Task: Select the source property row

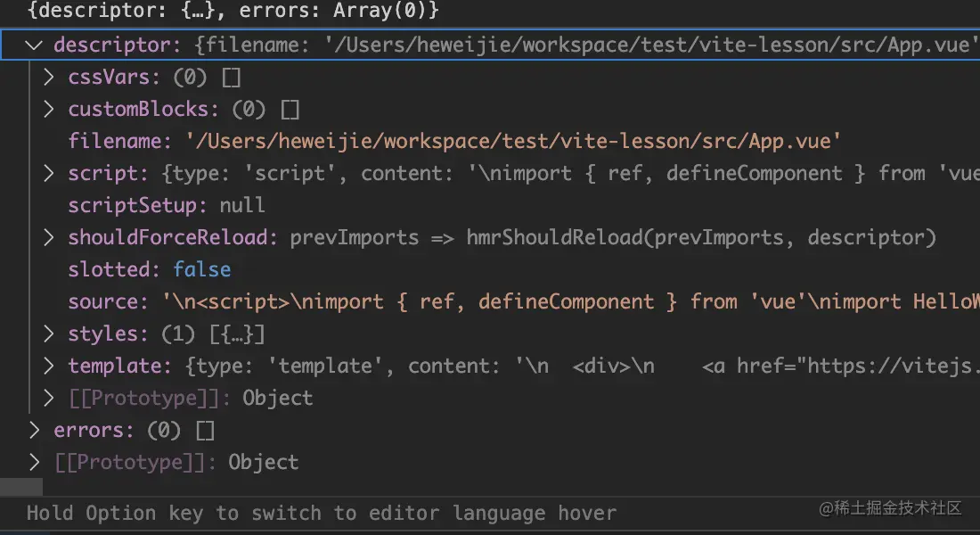Action: 490,301
